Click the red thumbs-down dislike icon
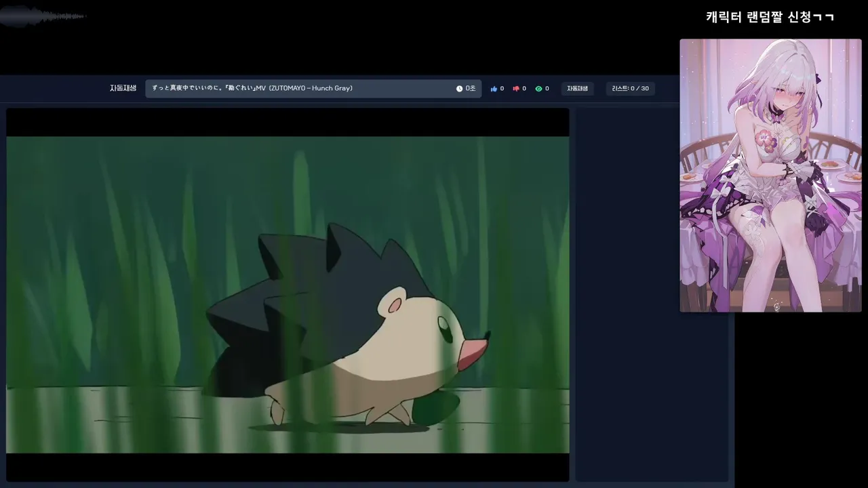Viewport: 868px width, 488px height. tap(516, 89)
